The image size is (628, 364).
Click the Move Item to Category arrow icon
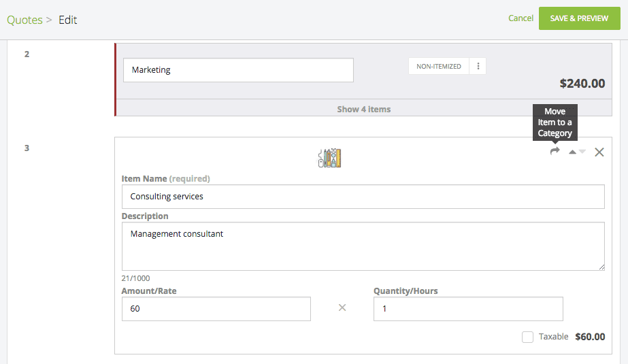[x=555, y=152]
